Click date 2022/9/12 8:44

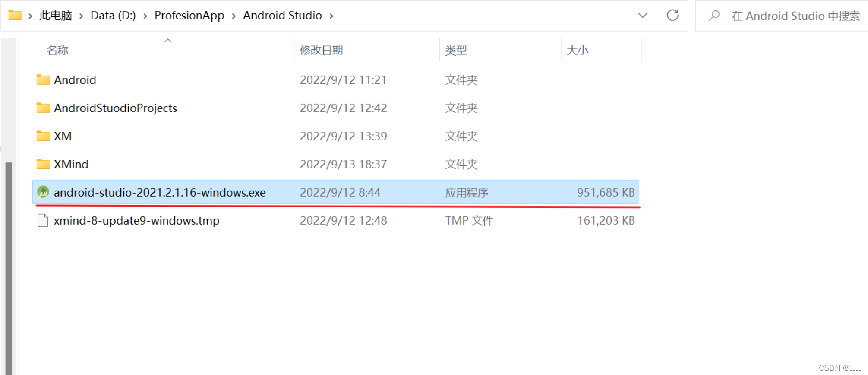(340, 193)
